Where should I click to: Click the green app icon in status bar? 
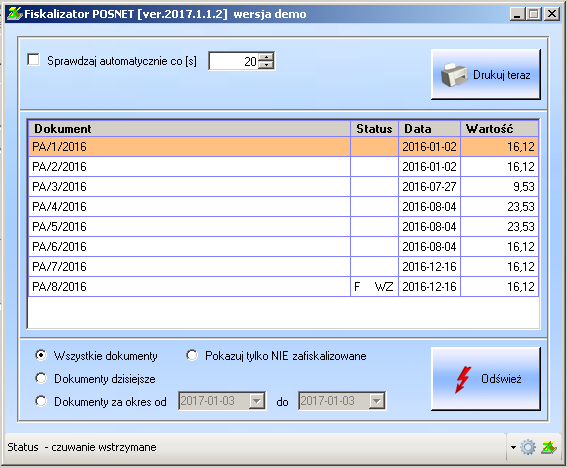tap(549, 447)
